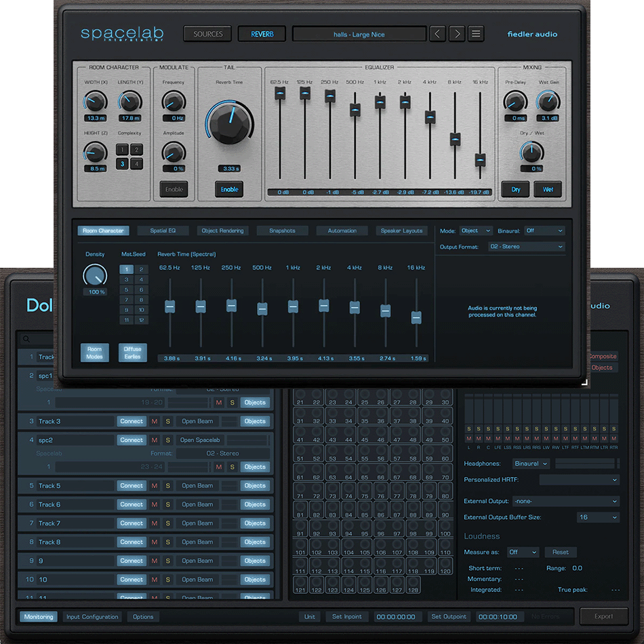Switch to the Automation tab
This screenshot has height=644, width=644.
pos(342,230)
